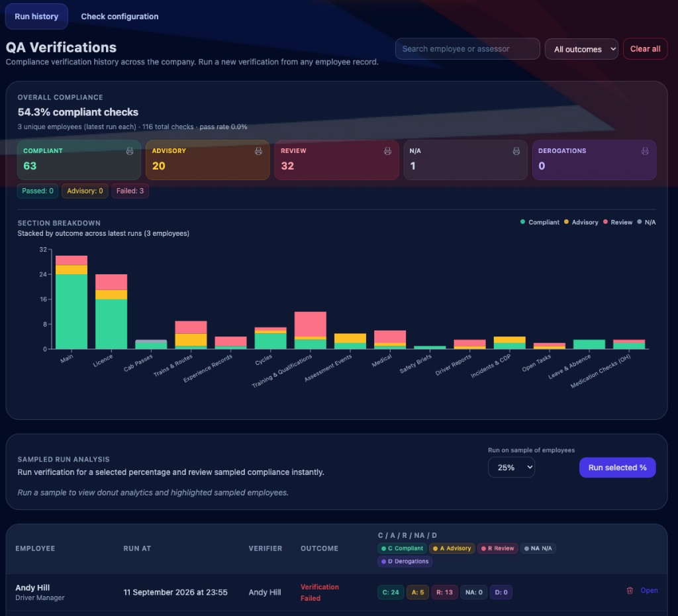This screenshot has height=616, width=678.
Task: Click the VERIFIER column header
Action: click(x=265, y=548)
